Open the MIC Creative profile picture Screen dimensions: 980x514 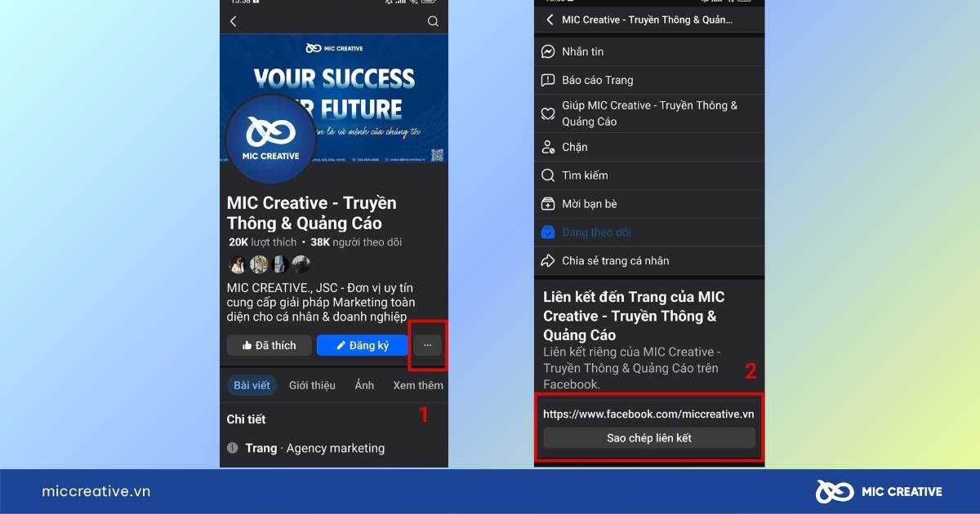tap(272, 140)
